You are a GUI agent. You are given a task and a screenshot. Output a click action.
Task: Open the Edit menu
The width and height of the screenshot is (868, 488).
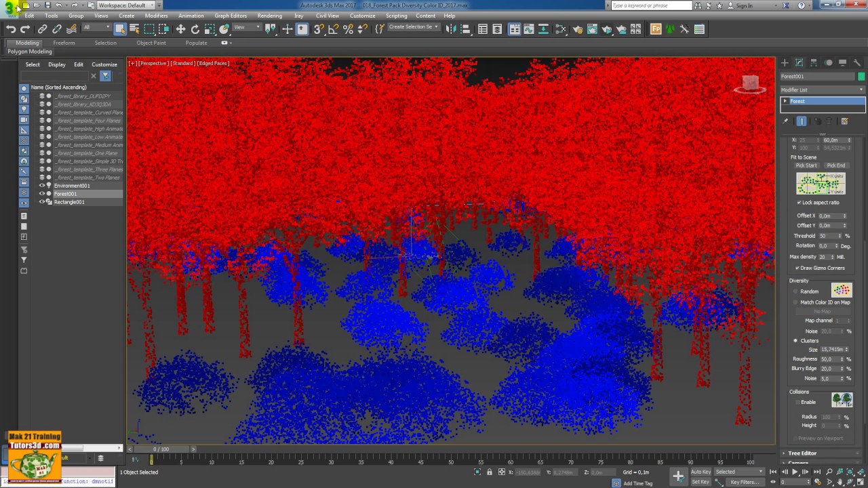pyautogui.click(x=29, y=16)
